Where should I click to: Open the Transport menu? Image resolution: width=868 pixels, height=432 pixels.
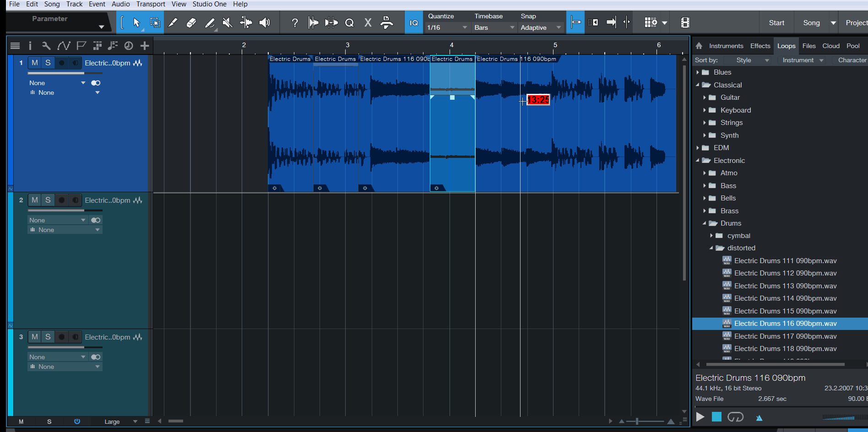(x=151, y=4)
